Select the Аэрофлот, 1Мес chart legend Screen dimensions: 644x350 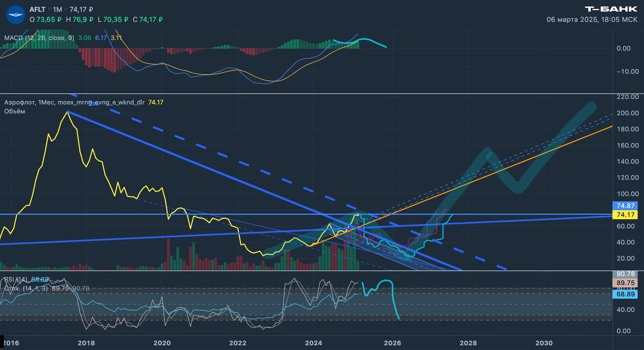coord(74,102)
